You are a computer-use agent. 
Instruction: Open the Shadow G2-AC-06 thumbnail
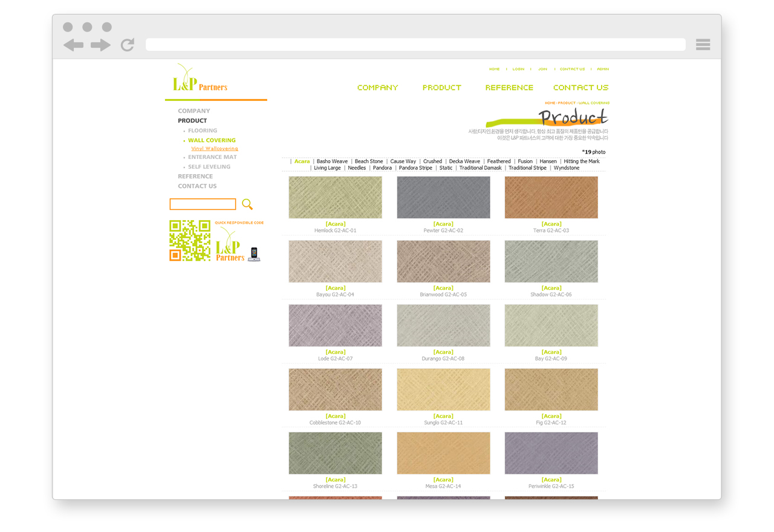(551, 262)
